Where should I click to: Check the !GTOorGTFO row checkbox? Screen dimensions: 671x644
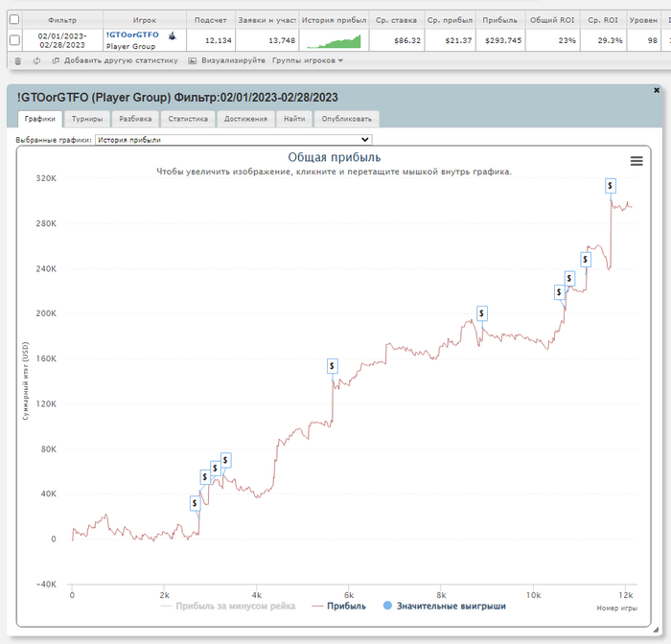pyautogui.click(x=14, y=40)
